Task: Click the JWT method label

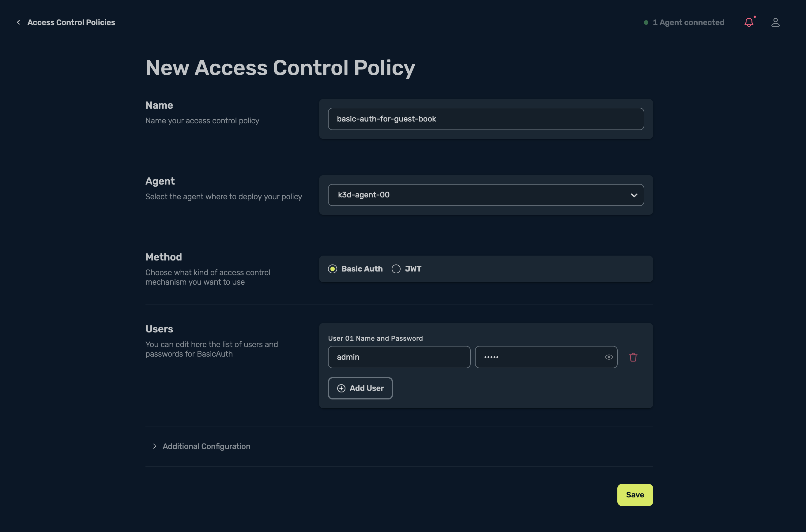Action: (413, 269)
